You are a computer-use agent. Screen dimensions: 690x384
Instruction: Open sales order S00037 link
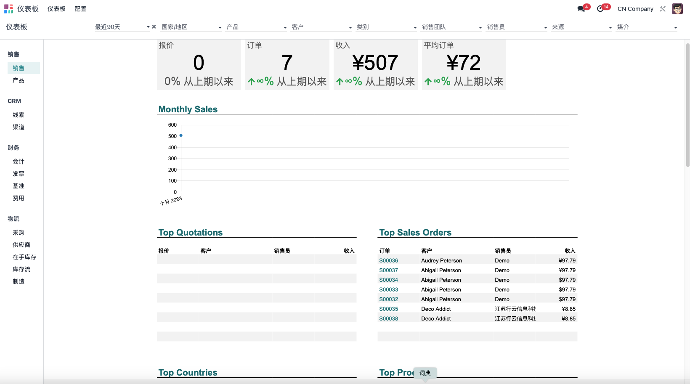[x=389, y=270]
